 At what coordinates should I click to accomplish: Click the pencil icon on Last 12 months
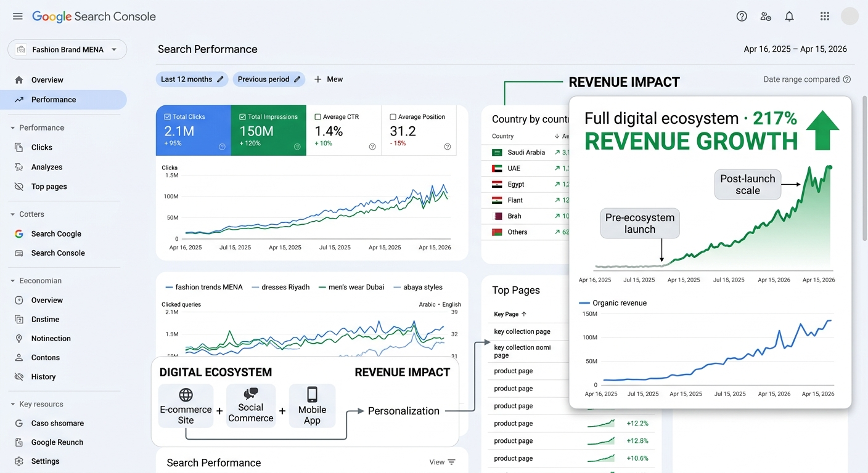(x=219, y=79)
